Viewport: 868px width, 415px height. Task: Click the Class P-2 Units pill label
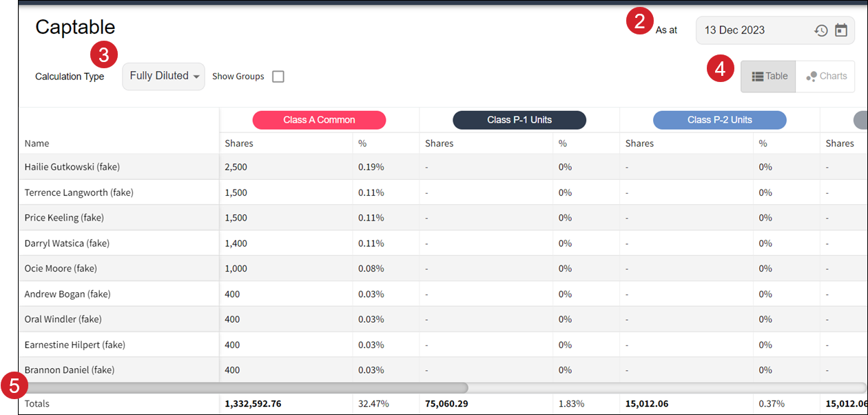(719, 120)
